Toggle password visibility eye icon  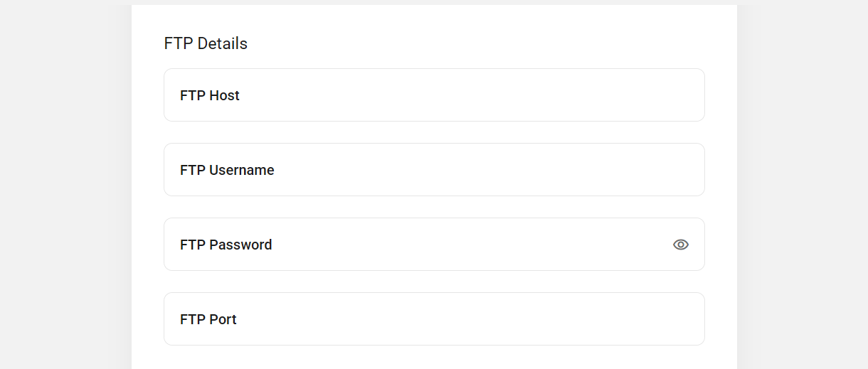point(681,245)
